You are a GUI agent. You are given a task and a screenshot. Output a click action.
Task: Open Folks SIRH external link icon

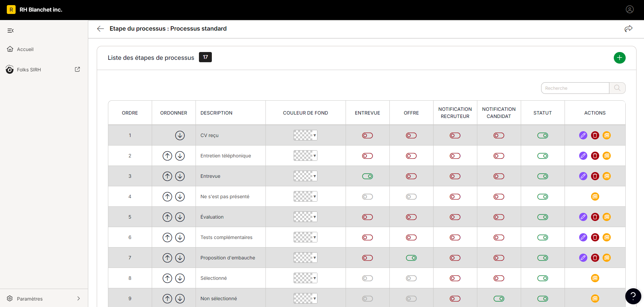77,69
